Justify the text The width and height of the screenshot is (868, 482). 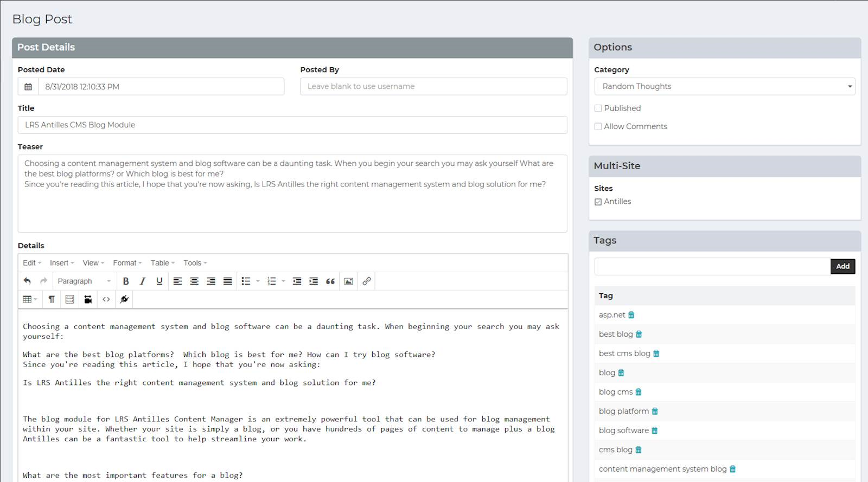pos(228,281)
